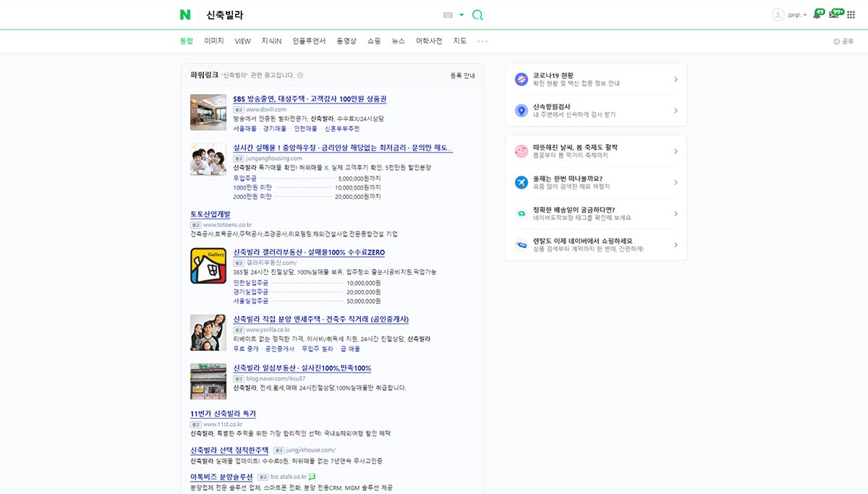868x494 pixels.
Task: Open the 아토비즈 분양솔루션 title
Action: click(x=221, y=477)
